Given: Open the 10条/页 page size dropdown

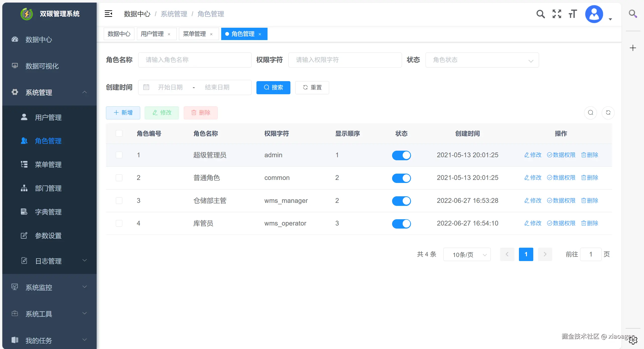Looking at the screenshot, I should 467,255.
